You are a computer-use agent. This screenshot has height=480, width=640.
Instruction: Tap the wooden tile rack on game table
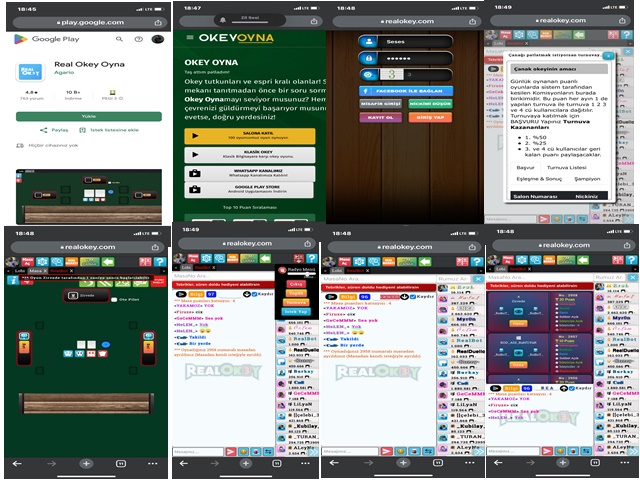86,403
